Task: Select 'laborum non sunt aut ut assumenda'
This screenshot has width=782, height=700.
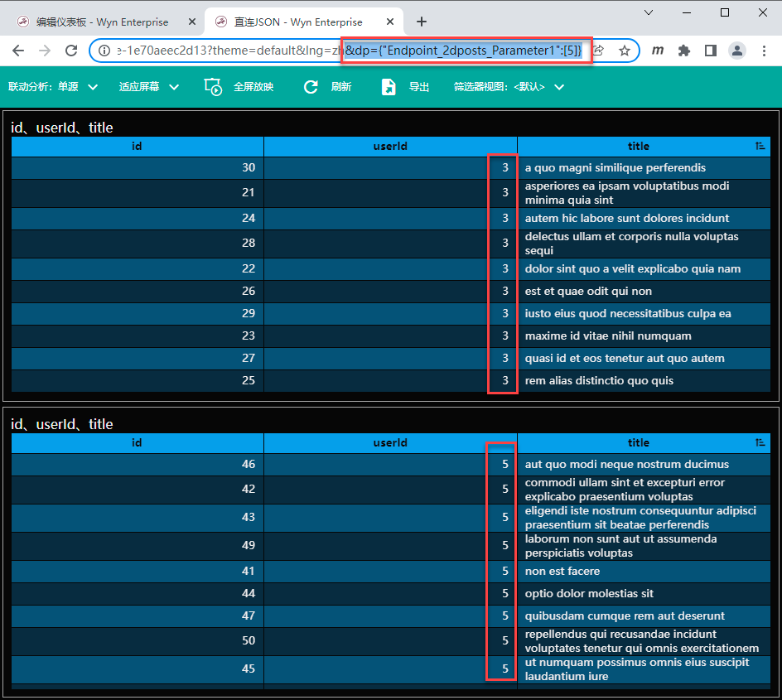Action: (644, 546)
